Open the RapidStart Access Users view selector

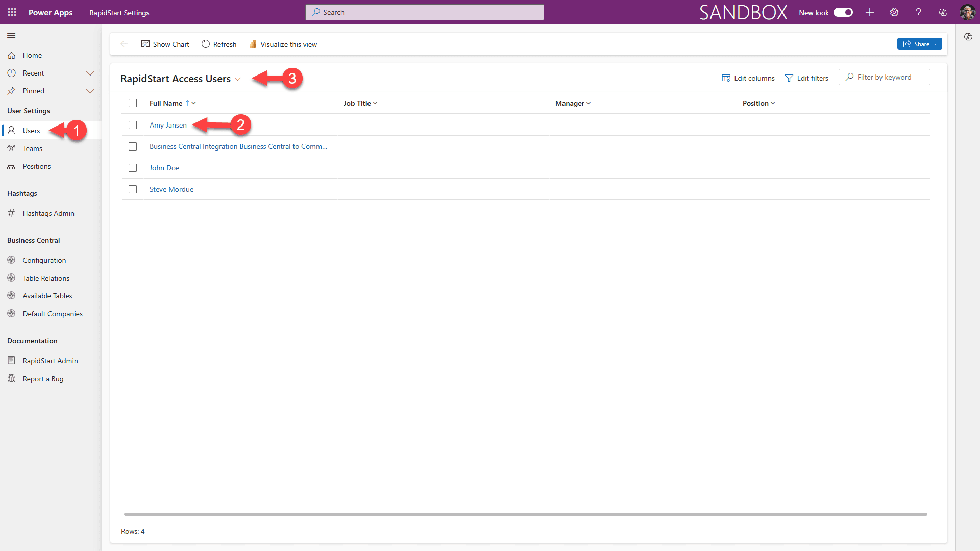(238, 79)
